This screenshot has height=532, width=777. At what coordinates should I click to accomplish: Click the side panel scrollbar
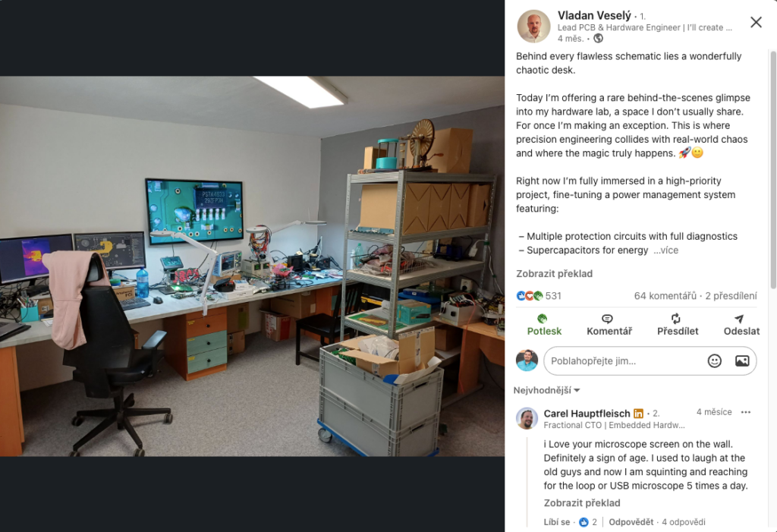[x=773, y=168]
